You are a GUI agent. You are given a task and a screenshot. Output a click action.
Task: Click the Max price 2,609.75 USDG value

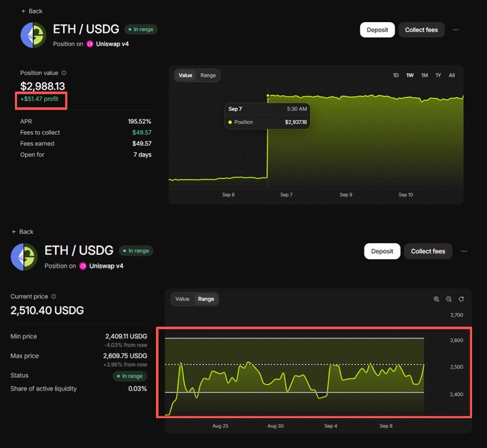125,356
